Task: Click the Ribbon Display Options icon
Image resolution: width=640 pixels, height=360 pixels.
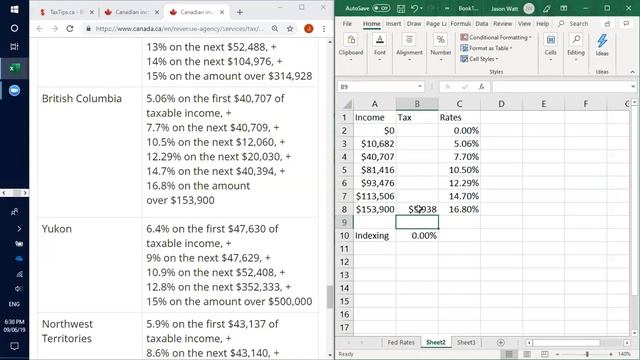Action: click(564, 8)
